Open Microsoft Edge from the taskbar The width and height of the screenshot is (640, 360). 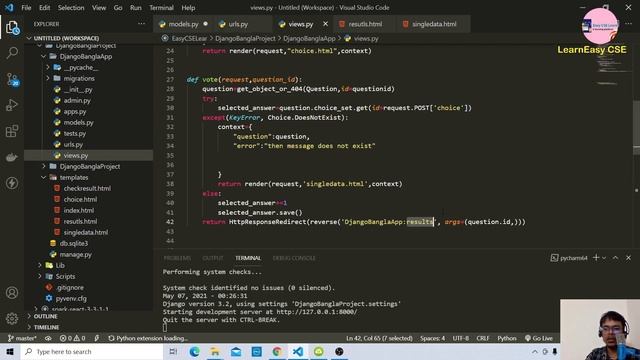(x=194, y=351)
